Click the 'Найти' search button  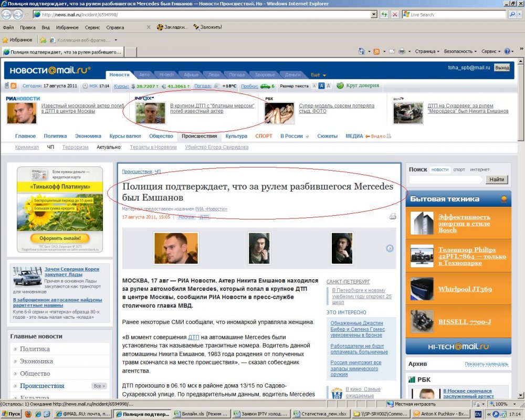click(496, 180)
